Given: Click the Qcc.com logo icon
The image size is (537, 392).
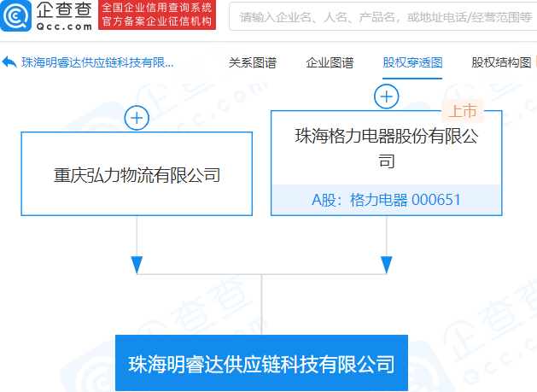Looking at the screenshot, I should [15, 15].
